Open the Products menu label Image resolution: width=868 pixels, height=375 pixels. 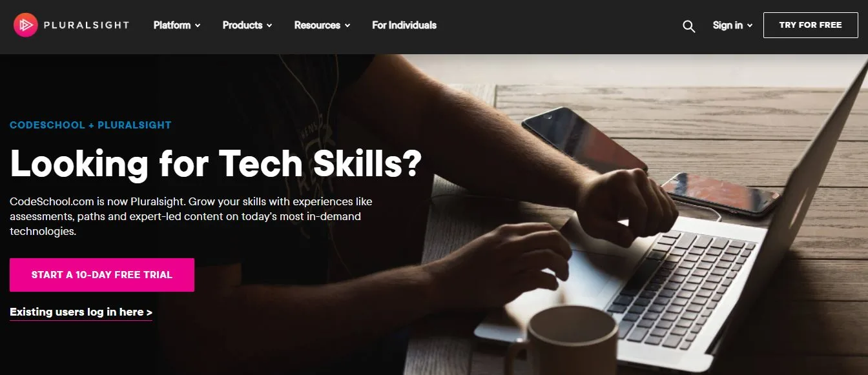[x=242, y=25]
